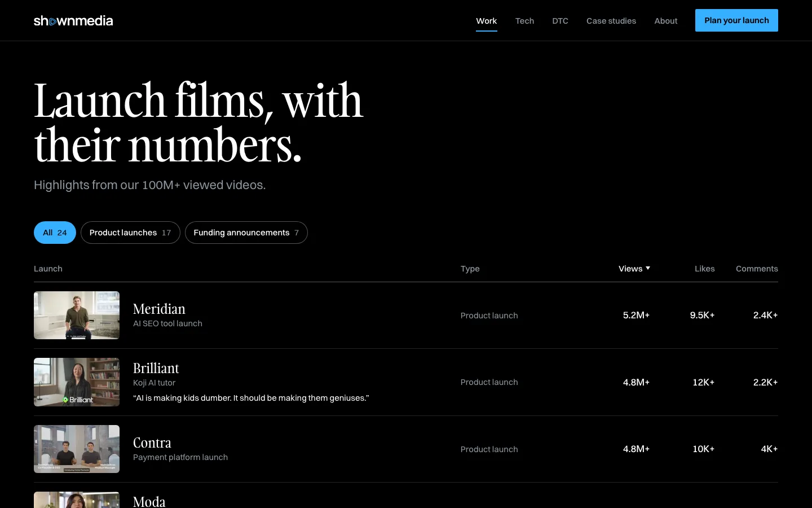Click Contra's 4K+ comments value
The width and height of the screenshot is (812, 508).
point(770,449)
